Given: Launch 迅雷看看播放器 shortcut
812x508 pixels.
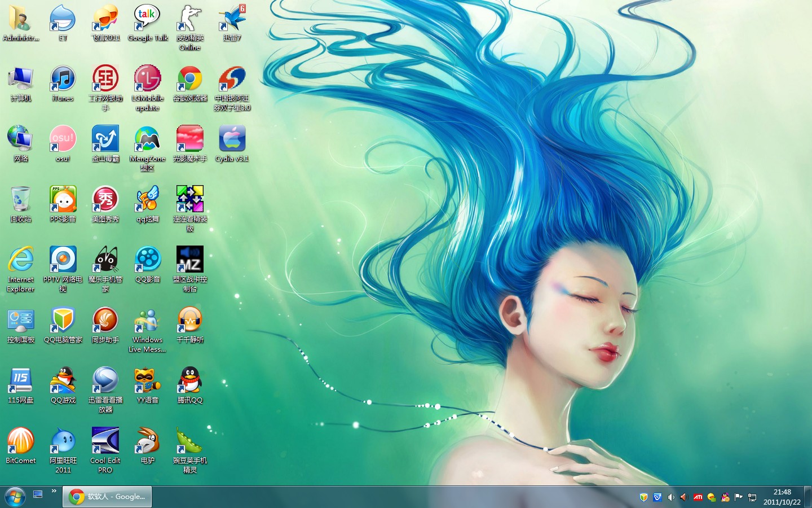Looking at the screenshot, I should click(105, 391).
